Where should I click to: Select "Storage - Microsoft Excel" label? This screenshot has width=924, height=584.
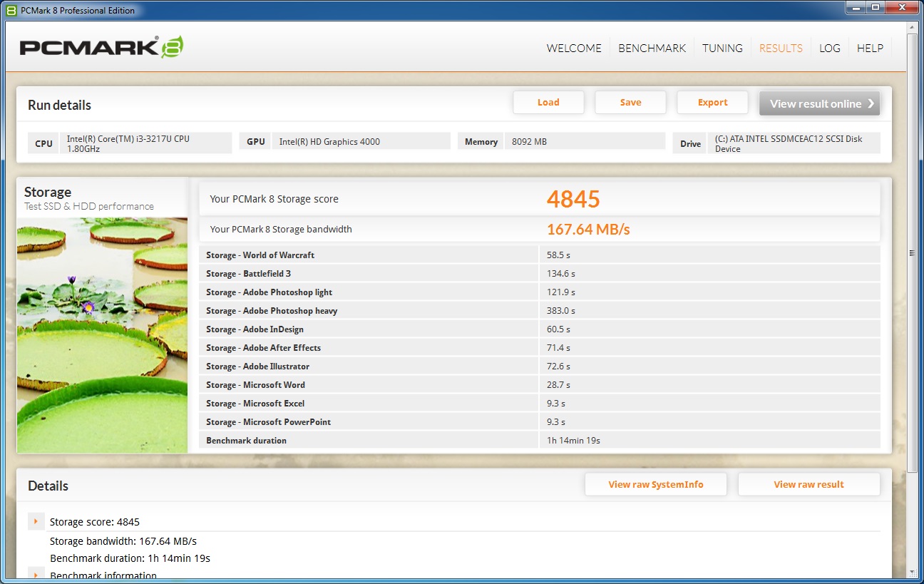pos(255,404)
